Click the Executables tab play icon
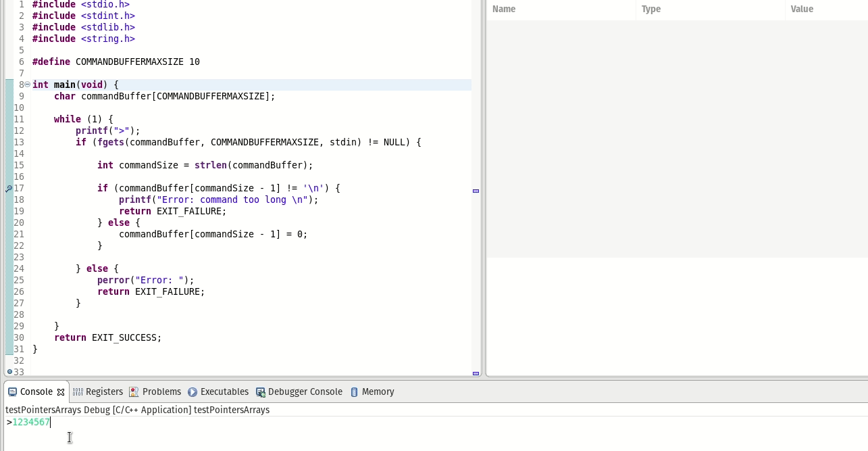This screenshot has width=868, height=451. 193,391
